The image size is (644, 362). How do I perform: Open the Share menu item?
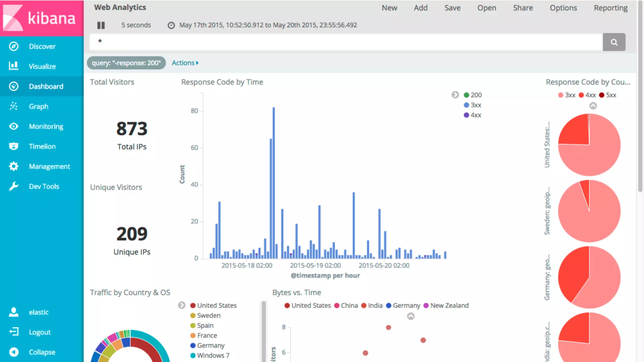(523, 8)
